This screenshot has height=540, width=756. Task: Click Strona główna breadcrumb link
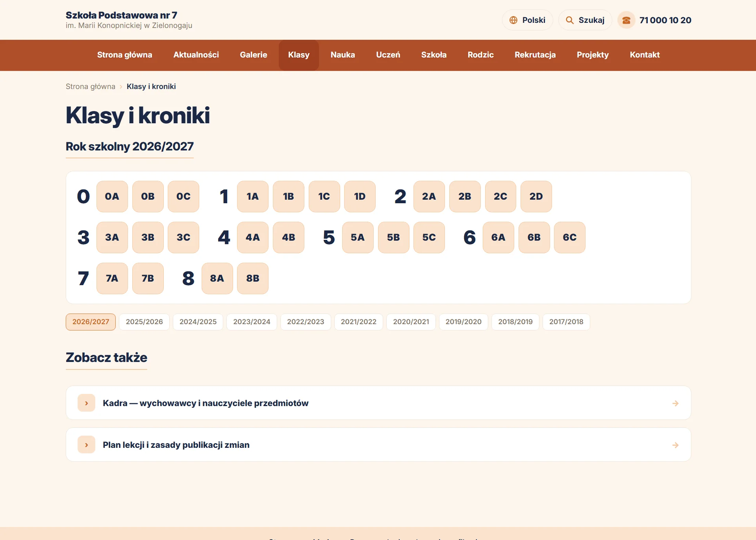tap(91, 86)
